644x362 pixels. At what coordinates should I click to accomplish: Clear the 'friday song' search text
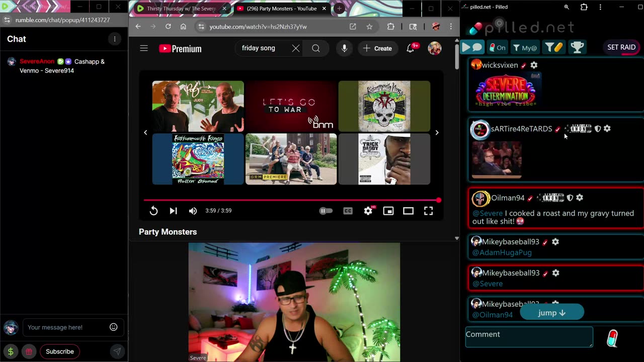pyautogui.click(x=296, y=48)
